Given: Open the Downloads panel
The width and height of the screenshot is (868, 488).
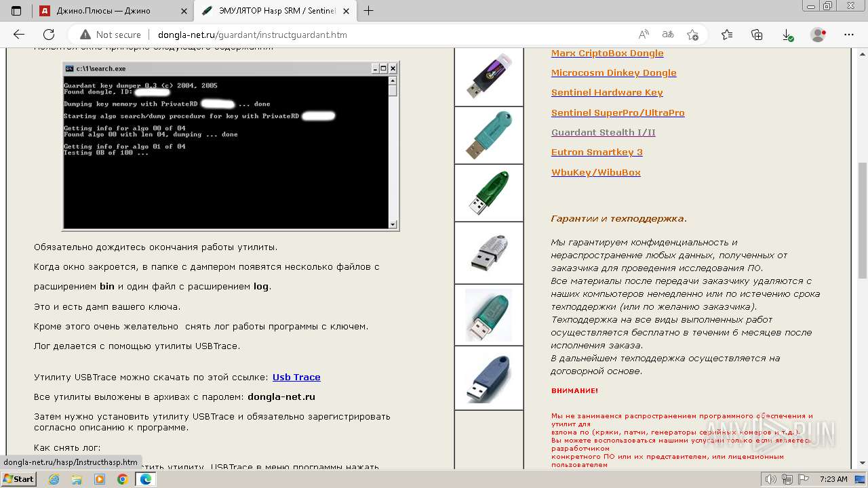Looking at the screenshot, I should pos(787,35).
